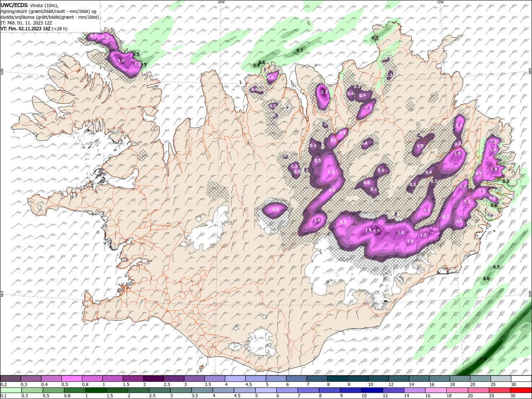Select snow legend swatch between 1 and 1.5
532x399 pixels.
pos(113,379)
